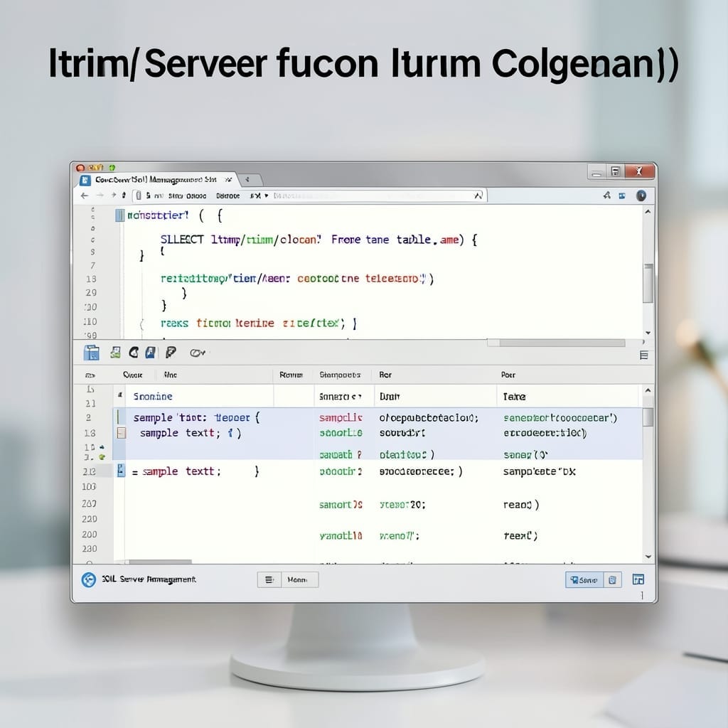Click the results grid horizontal scrollbar thumb
This screenshot has width=728, height=728.
coord(160,562)
